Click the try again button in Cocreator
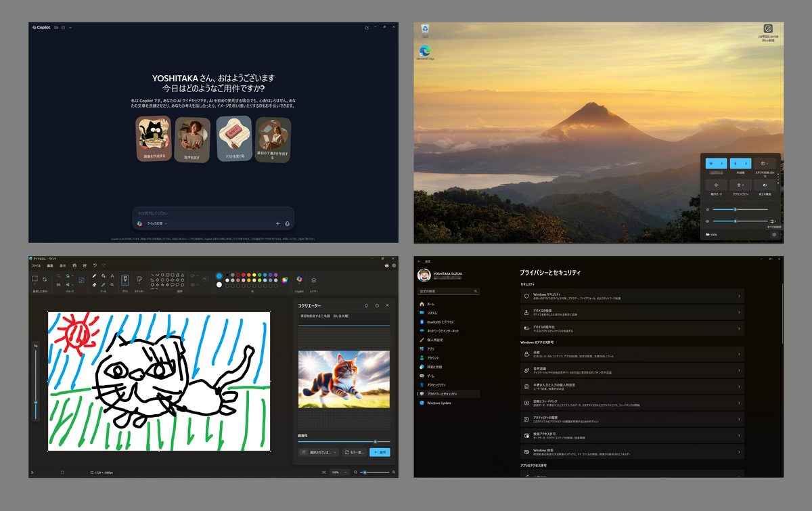Image resolution: width=812 pixels, height=511 pixels. (x=354, y=452)
